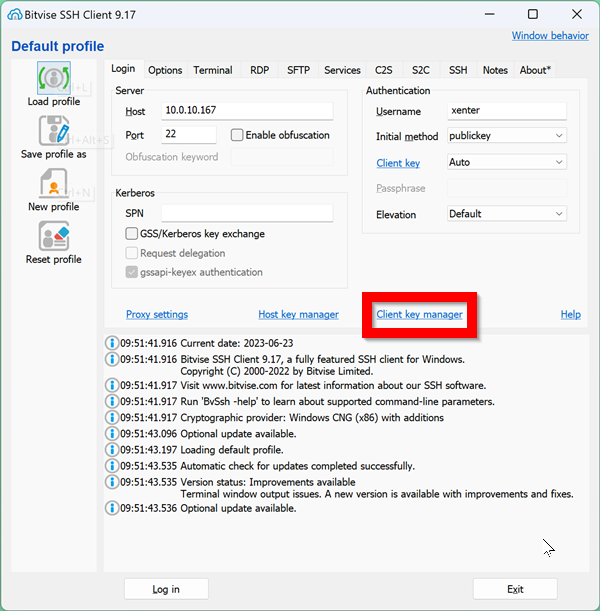This screenshot has width=600, height=611.
Task: Click info icon beside Current date log entry
Action: (x=112, y=344)
